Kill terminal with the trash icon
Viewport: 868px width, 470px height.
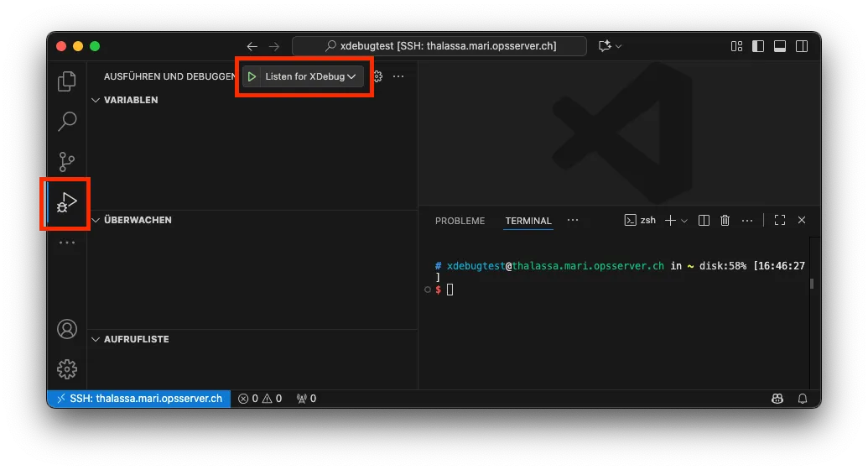(x=725, y=221)
